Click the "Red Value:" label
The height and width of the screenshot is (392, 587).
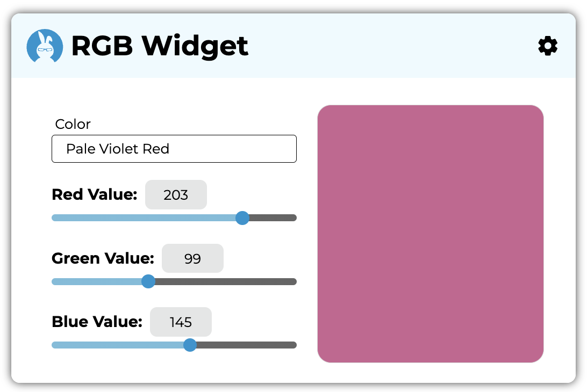coord(95,194)
